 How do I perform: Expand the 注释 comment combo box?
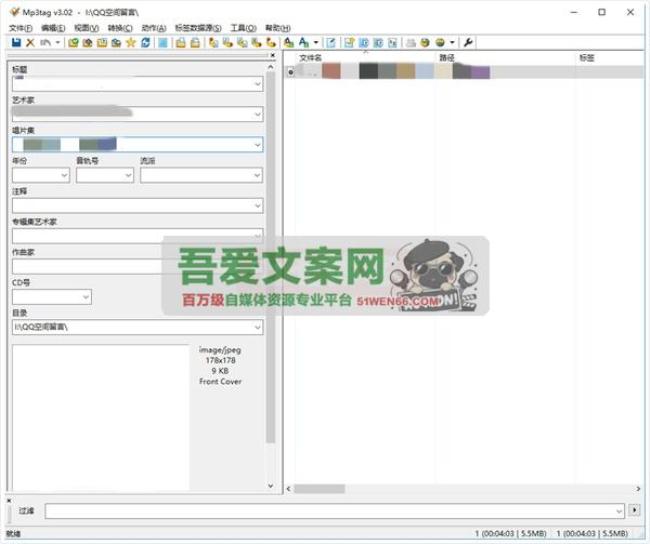click(257, 206)
